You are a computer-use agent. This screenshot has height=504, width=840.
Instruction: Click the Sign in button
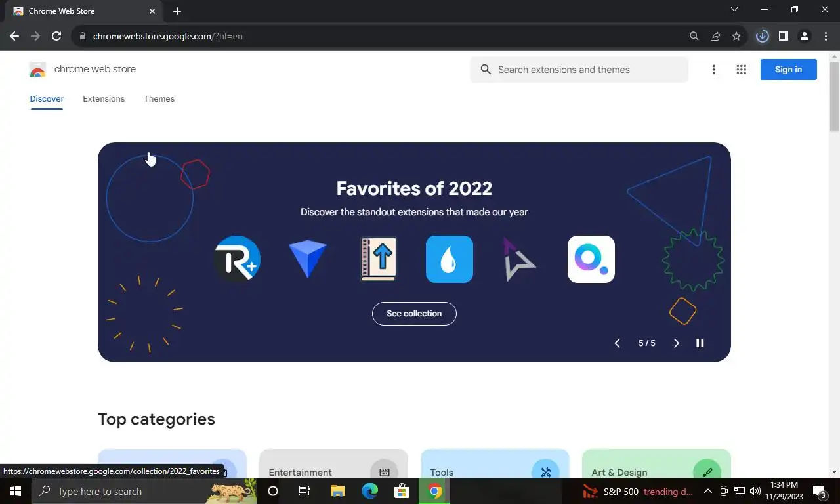(x=788, y=70)
